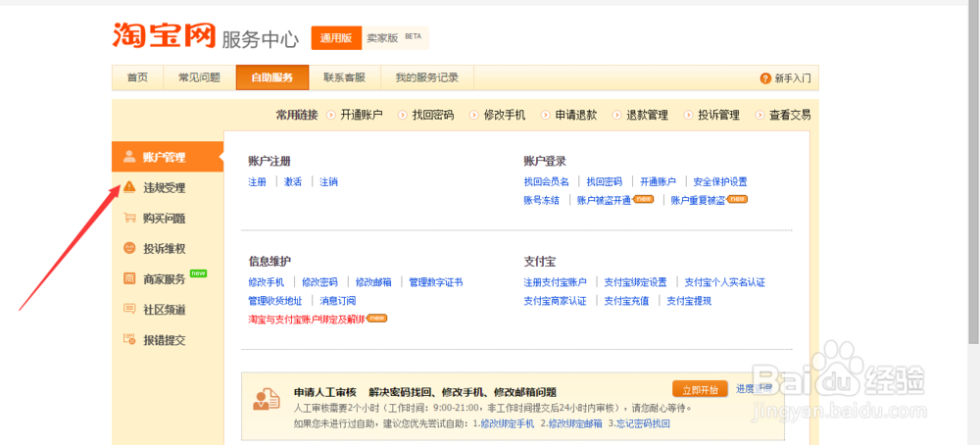
Task: Click 修改手机 under 信息维护
Action: (x=267, y=282)
